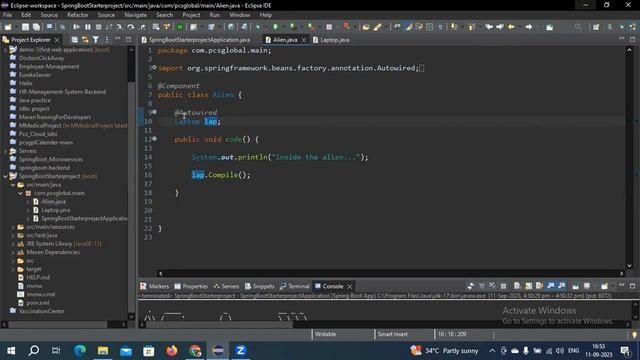Click the Step Over debug toolbar icon
This screenshot has height=360, width=640.
click(x=131, y=27)
